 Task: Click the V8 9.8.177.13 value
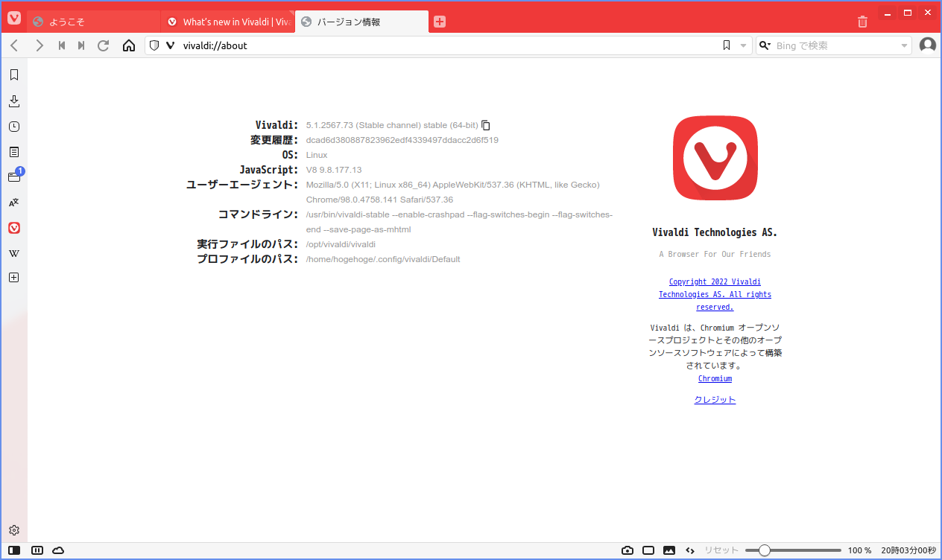(334, 170)
